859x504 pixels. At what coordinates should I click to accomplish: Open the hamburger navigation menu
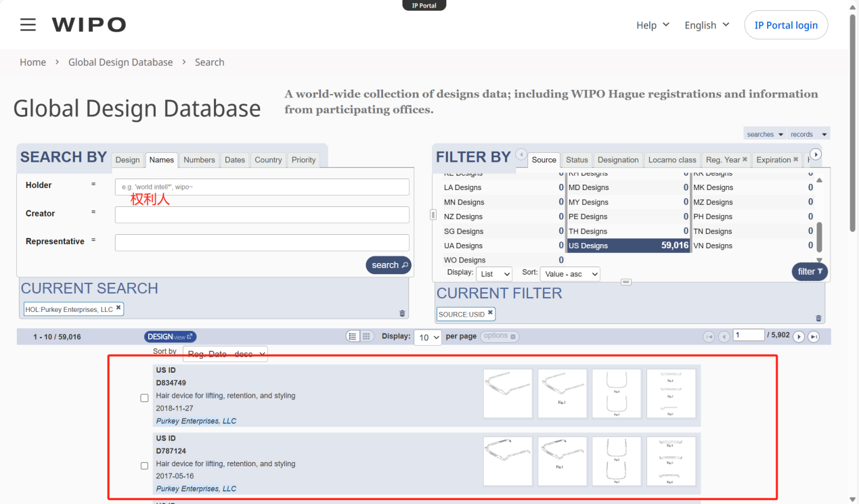point(28,25)
